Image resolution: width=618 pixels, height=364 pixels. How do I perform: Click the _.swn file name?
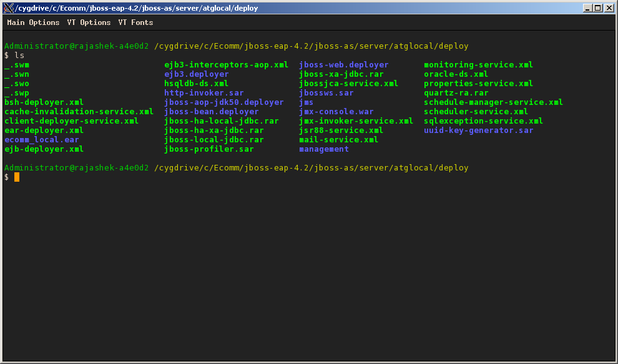(x=17, y=74)
